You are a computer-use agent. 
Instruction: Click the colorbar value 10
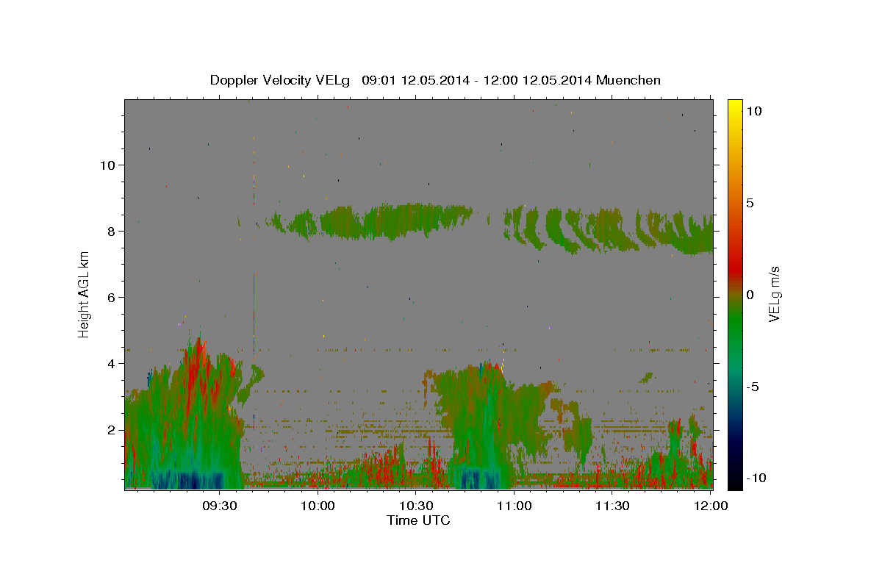pos(753,110)
